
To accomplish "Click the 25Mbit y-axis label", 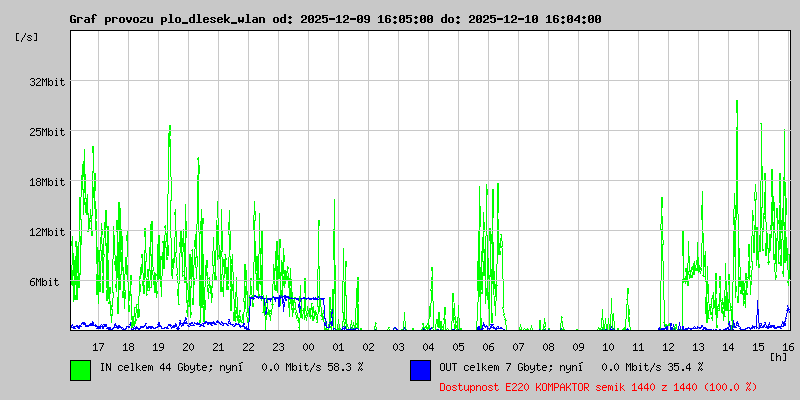I will point(47,132).
